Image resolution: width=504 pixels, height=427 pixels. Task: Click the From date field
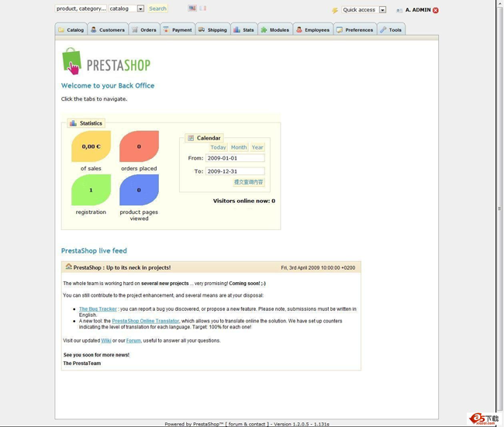pos(235,158)
